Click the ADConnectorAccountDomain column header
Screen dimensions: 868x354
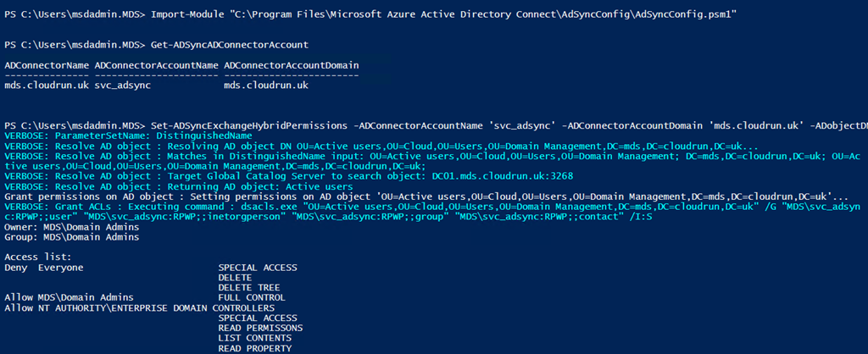click(291, 64)
